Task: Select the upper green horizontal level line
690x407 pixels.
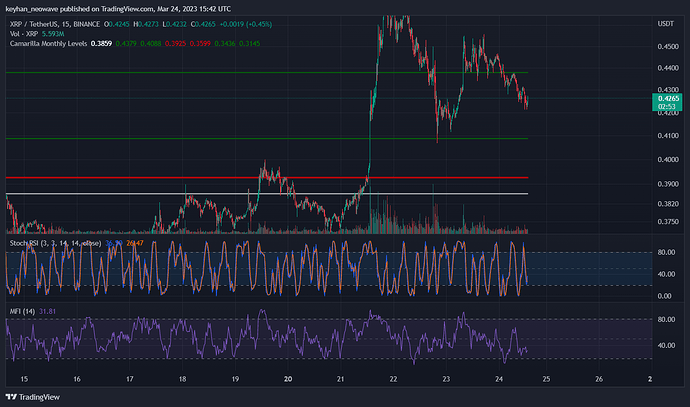Action: (200, 73)
